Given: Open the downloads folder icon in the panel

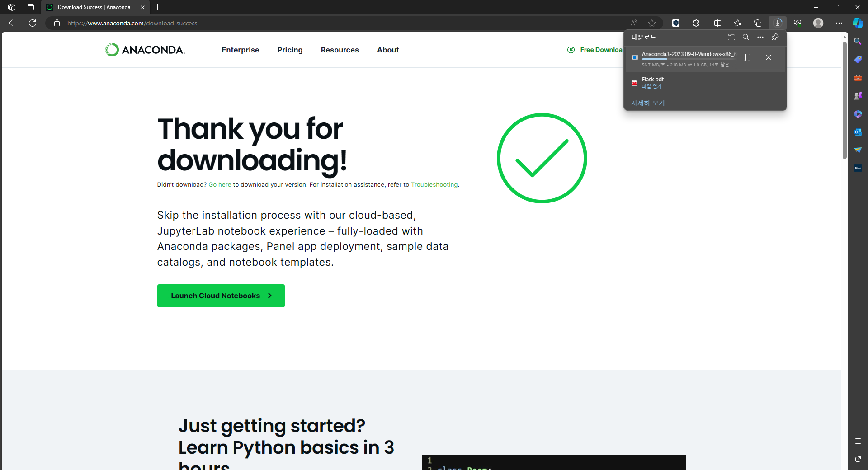Looking at the screenshot, I should click(x=731, y=37).
